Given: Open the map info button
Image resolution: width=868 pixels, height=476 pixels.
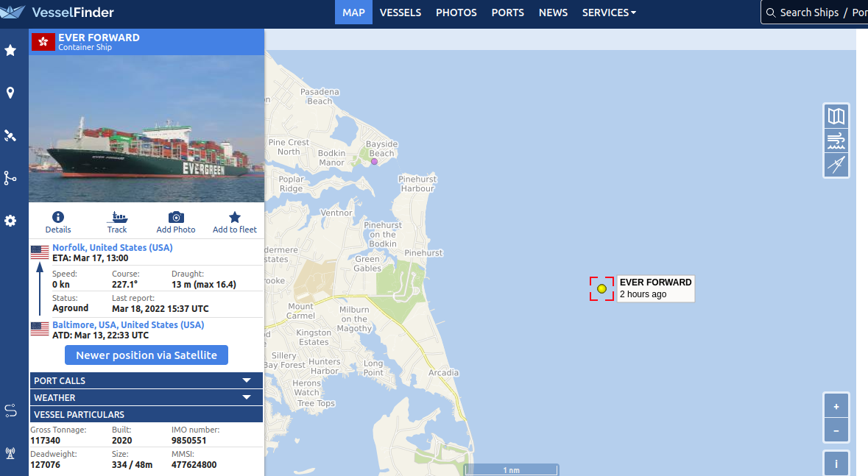Looking at the screenshot, I should 836,463.
